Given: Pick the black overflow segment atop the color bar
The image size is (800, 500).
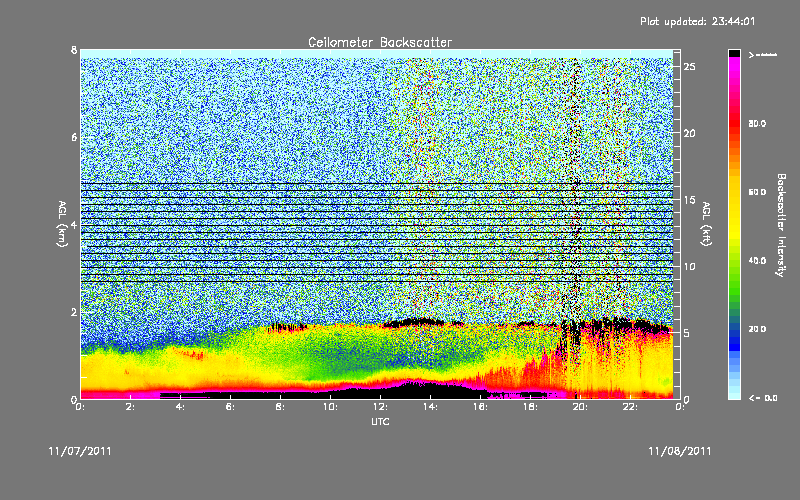Looking at the screenshot, I should (x=734, y=53).
